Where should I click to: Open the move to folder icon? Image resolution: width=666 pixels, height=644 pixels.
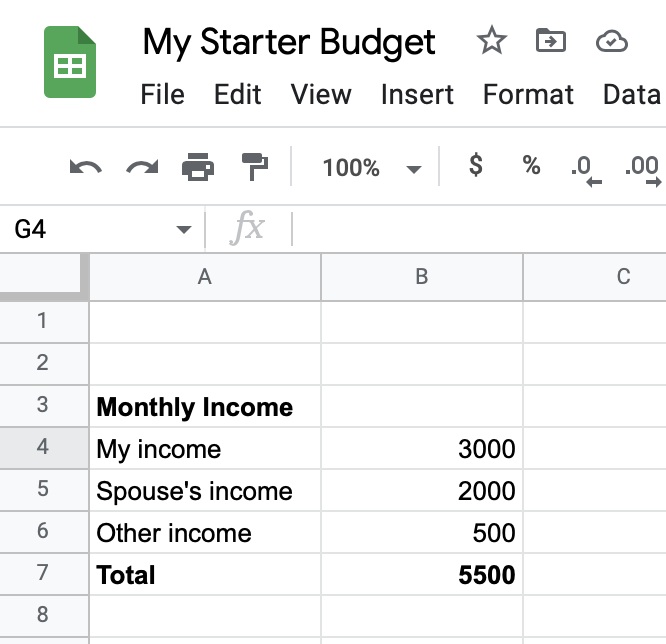[551, 41]
